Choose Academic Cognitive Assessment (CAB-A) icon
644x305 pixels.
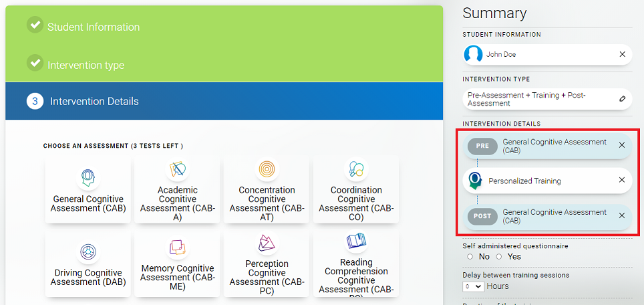[x=178, y=170]
